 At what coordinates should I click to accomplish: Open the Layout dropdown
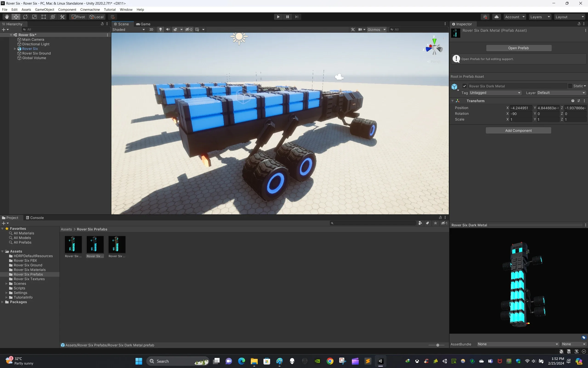[x=570, y=17]
